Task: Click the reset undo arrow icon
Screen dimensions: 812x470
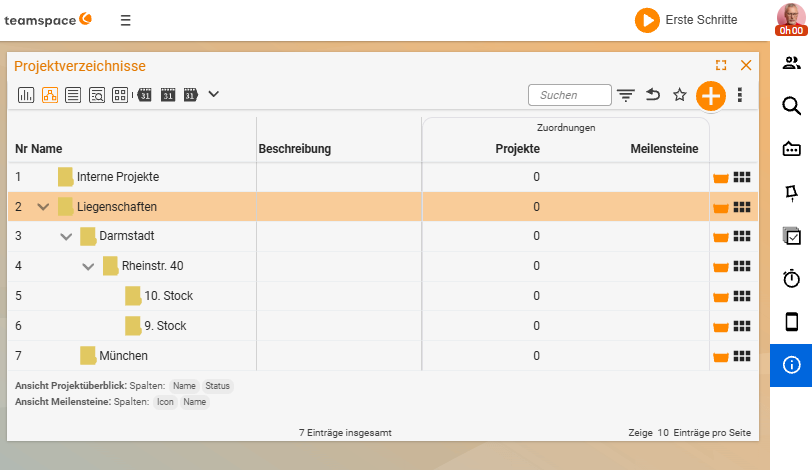Action: (653, 95)
